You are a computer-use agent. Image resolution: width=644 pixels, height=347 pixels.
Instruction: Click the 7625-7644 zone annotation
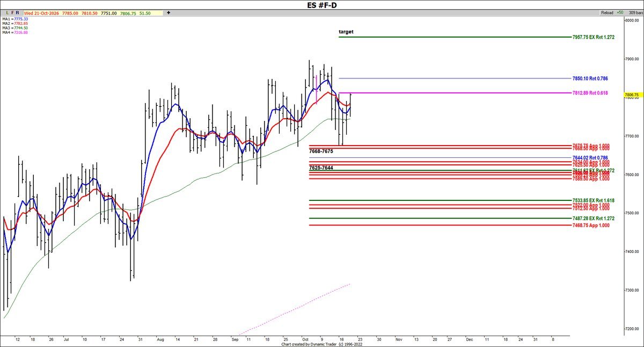pyautogui.click(x=321, y=168)
